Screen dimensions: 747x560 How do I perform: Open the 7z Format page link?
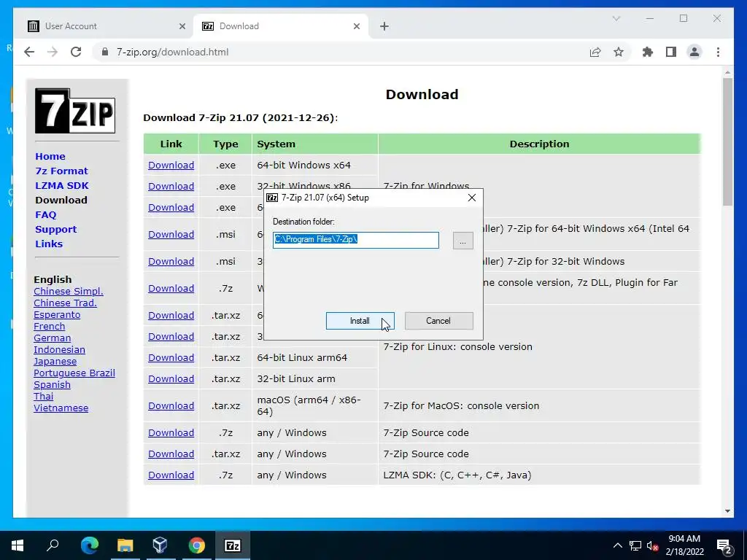pyautogui.click(x=61, y=171)
